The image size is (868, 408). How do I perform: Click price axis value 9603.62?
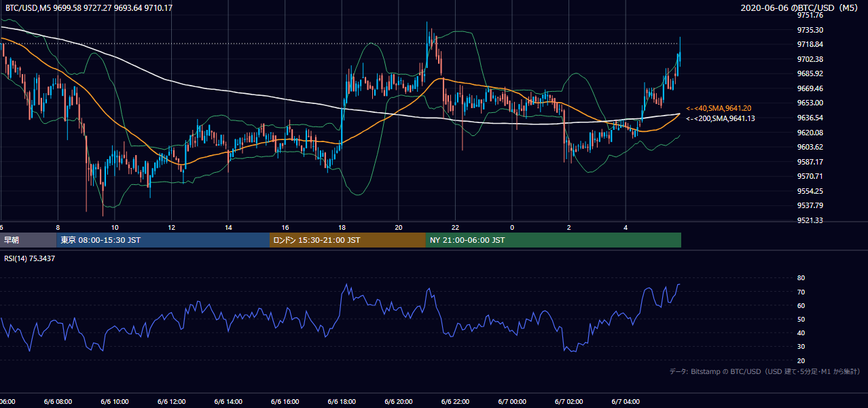click(810, 147)
